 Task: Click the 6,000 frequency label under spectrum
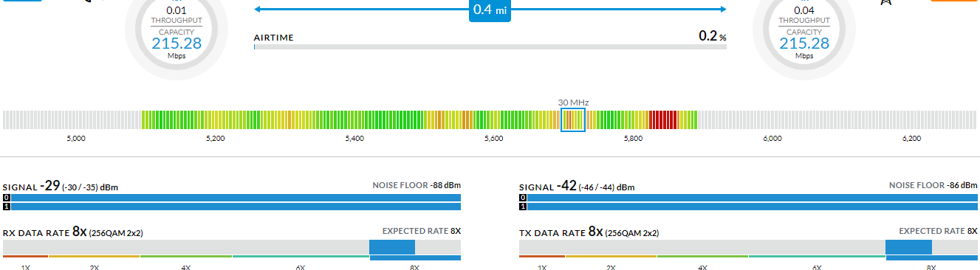click(772, 139)
